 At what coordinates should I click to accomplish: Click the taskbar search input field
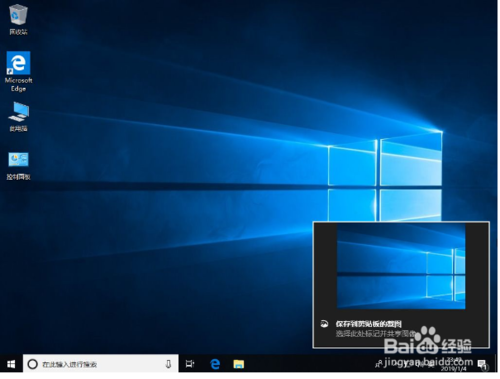click(x=100, y=364)
